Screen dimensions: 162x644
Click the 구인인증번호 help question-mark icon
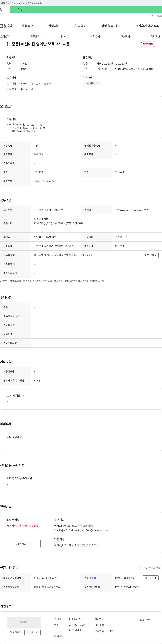[99, 587]
